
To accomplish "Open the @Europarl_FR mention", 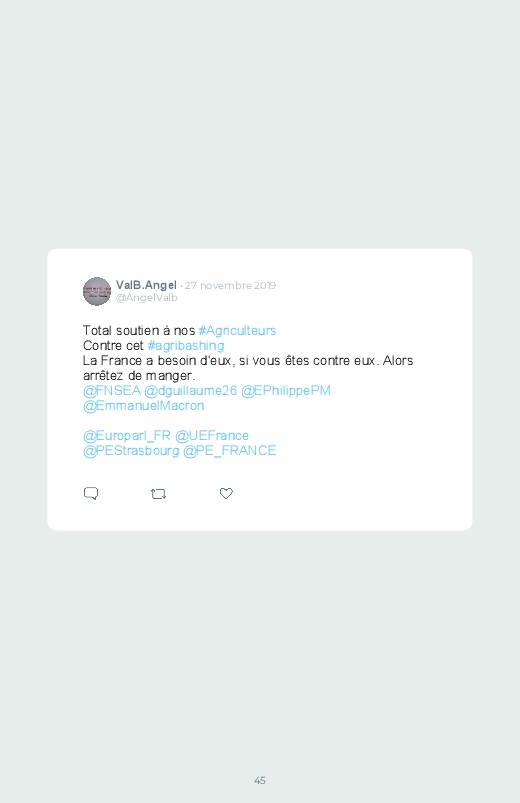I will pos(127,436).
